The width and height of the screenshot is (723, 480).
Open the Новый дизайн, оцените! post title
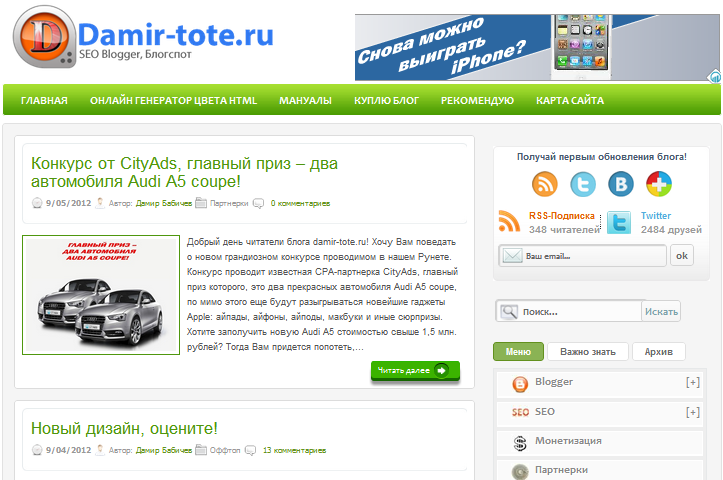(x=124, y=428)
